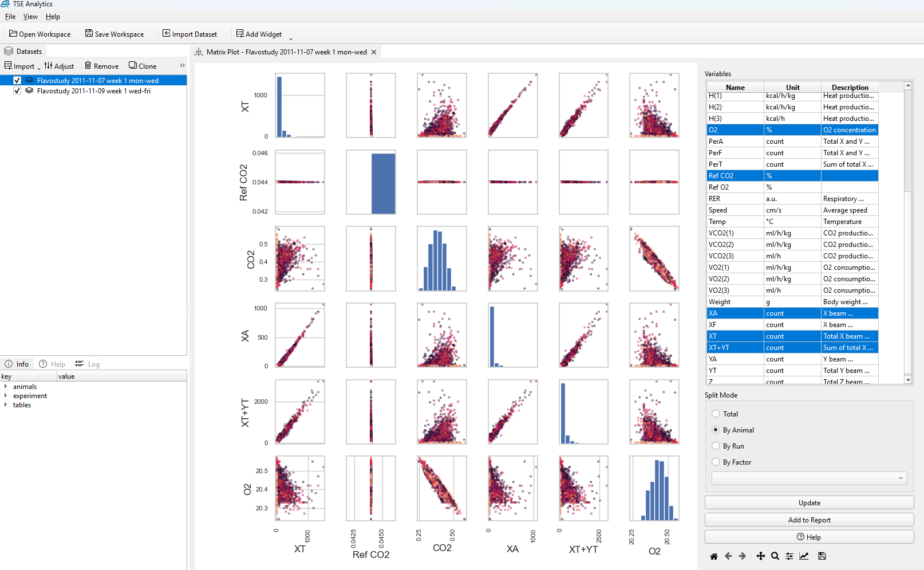This screenshot has width=924, height=570.
Task: Clone the selected dataset
Action: 142,65
